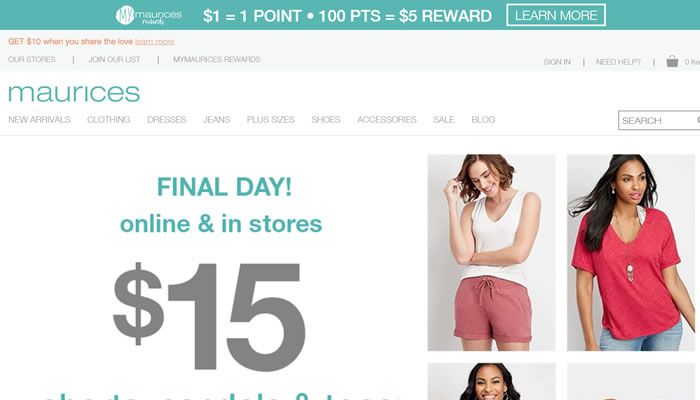View the red v-neck tee photo

coord(631,253)
